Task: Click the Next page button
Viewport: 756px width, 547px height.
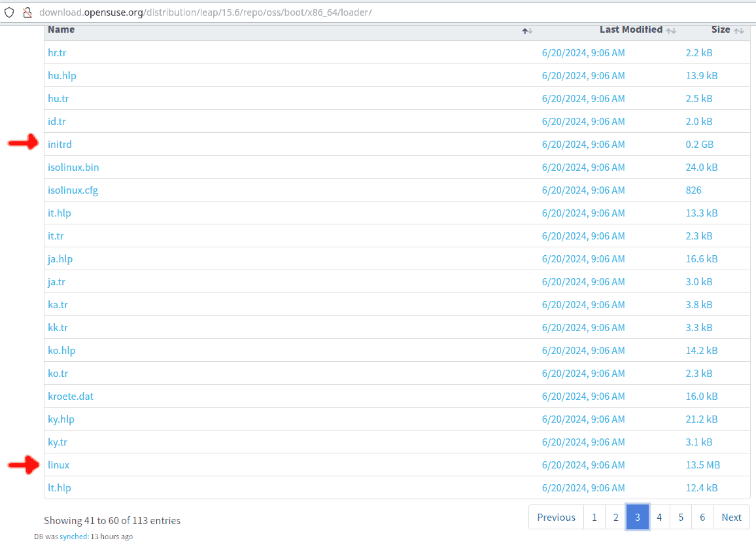Action: click(x=731, y=517)
